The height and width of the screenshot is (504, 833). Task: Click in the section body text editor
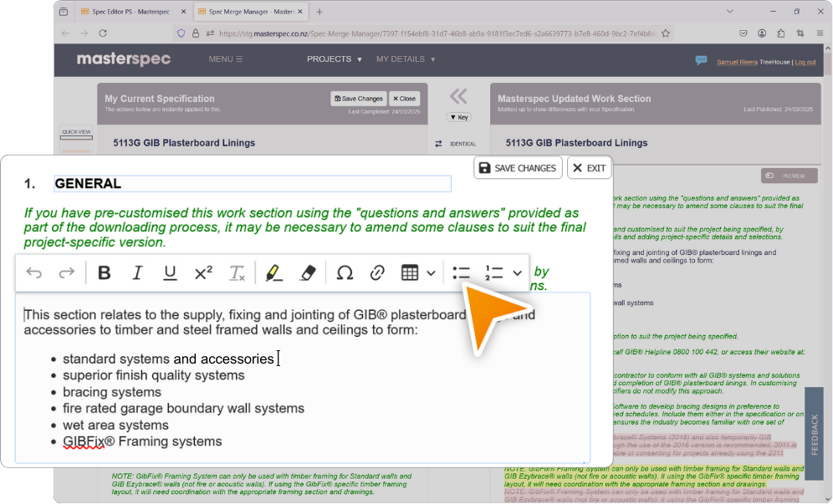(303, 378)
